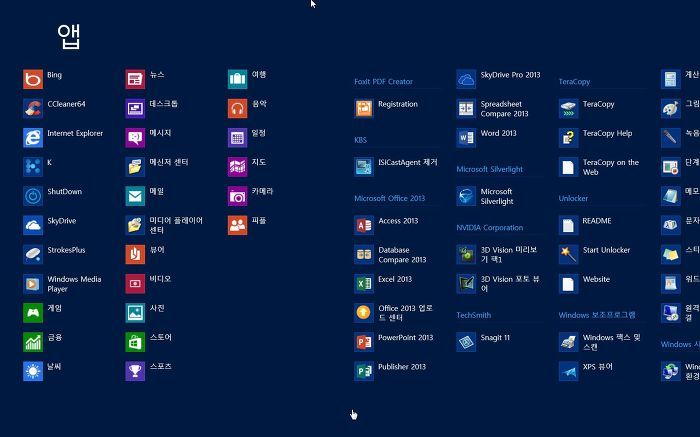Open the 음악 (Music) icon
This screenshot has height=437, width=700.
coord(238,108)
